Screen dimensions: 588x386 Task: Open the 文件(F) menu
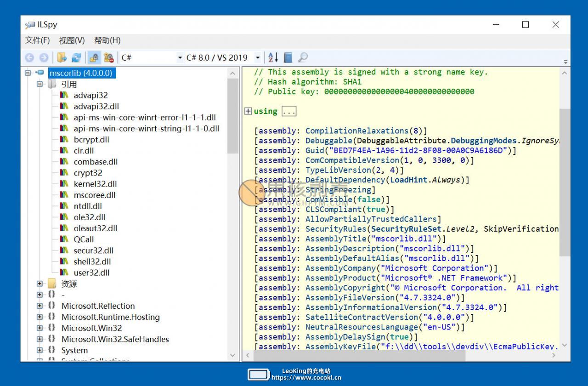pyautogui.click(x=37, y=40)
